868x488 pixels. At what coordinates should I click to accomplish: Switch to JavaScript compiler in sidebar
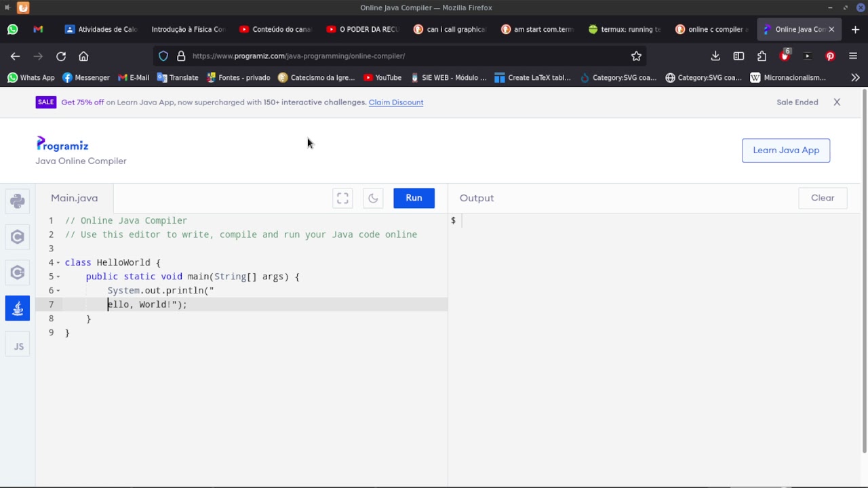click(x=18, y=346)
